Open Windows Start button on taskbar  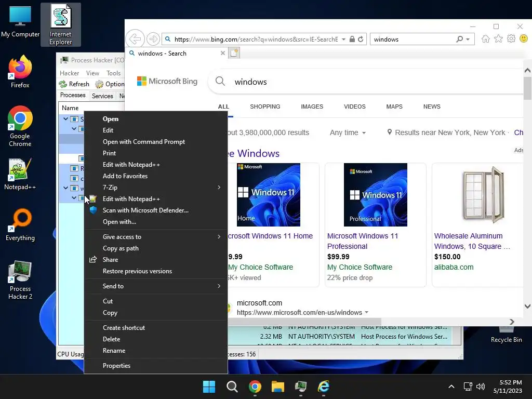pyautogui.click(x=209, y=387)
